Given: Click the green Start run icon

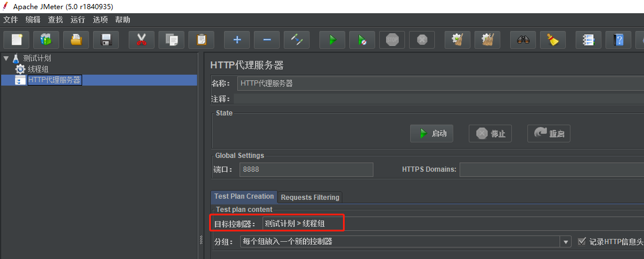Looking at the screenshot, I should click(332, 40).
